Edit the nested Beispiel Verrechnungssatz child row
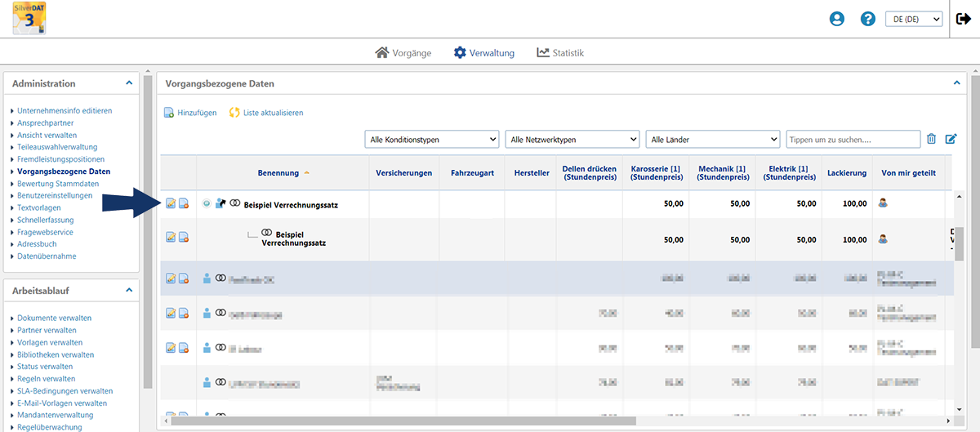The image size is (980, 432). [171, 237]
